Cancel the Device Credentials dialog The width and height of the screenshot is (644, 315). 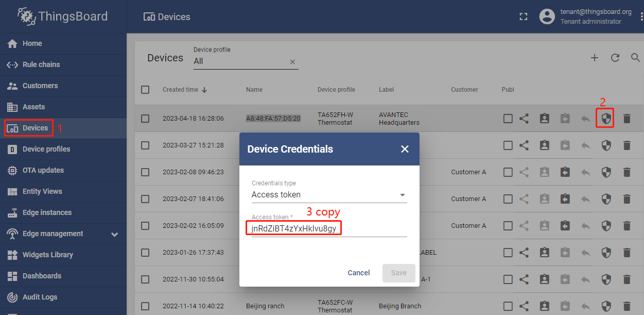359,273
